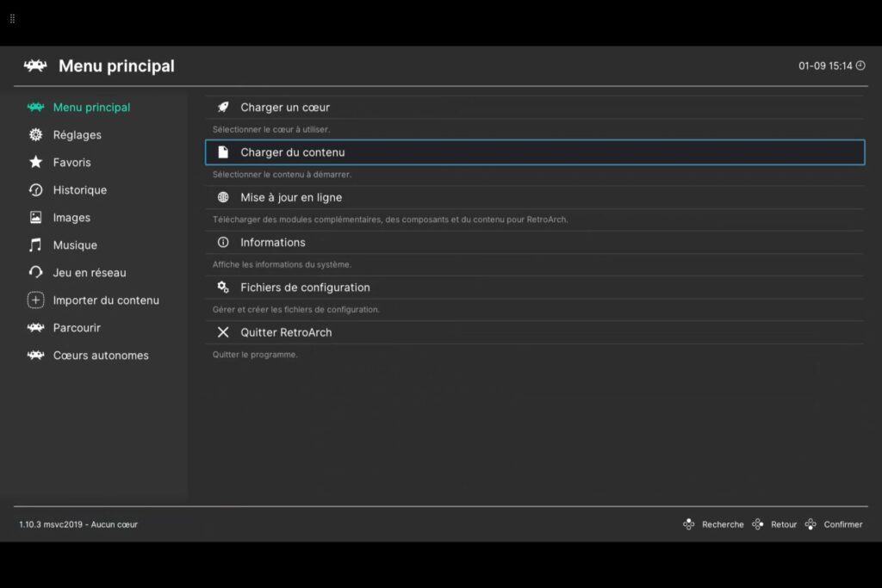The height and width of the screenshot is (588, 882).
Task: Click the Confirmer button label
Action: [842, 524]
